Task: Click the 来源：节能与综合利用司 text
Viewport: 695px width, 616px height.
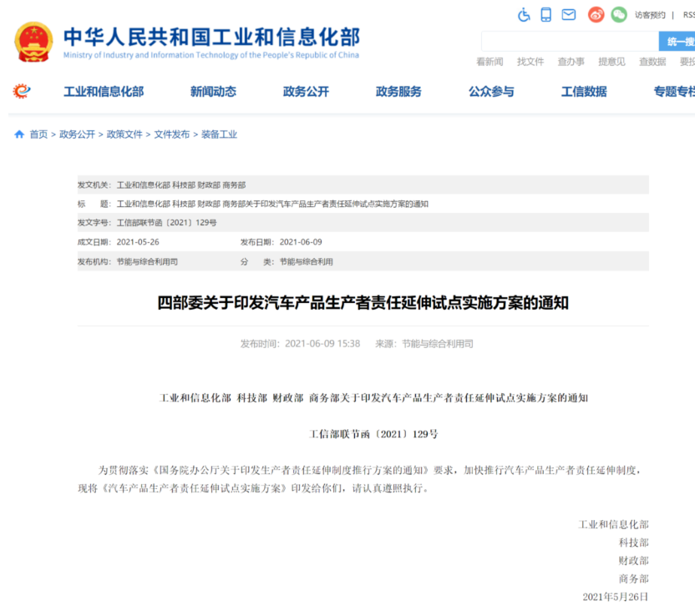Action: click(x=424, y=344)
